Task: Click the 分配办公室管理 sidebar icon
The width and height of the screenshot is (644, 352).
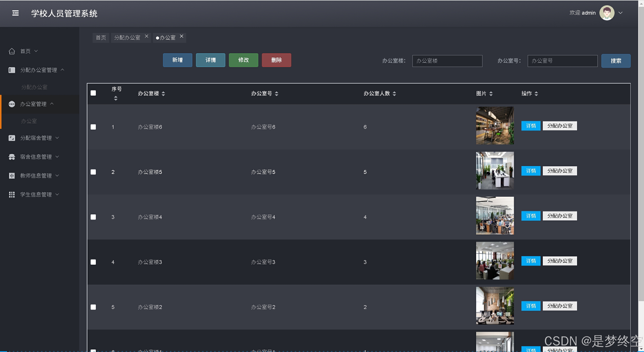Action: tap(12, 70)
